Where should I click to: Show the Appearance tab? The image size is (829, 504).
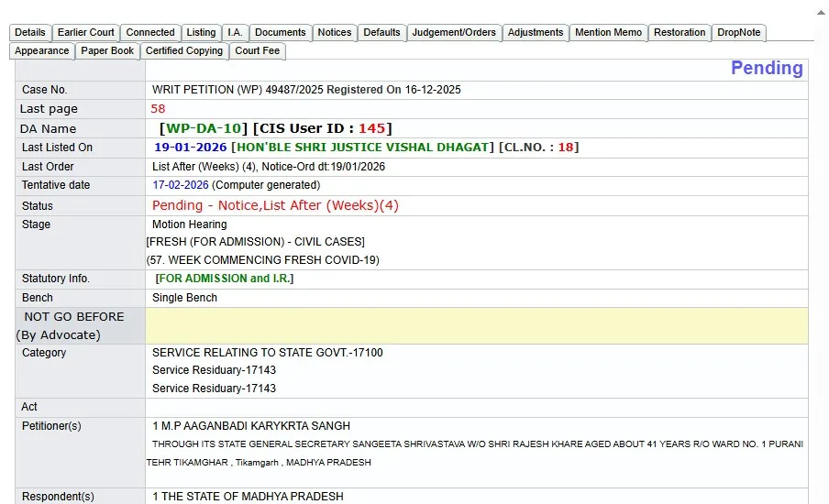click(x=42, y=51)
